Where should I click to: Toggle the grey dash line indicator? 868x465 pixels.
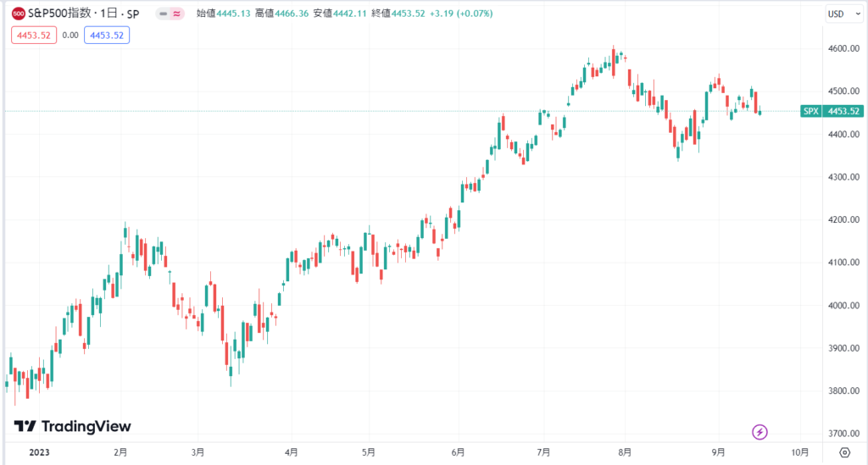164,14
